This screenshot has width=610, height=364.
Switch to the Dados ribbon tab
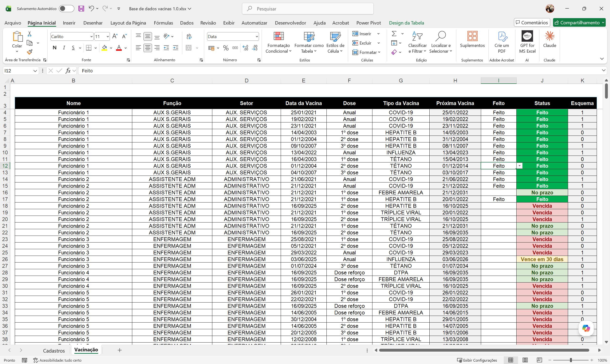coord(187,23)
